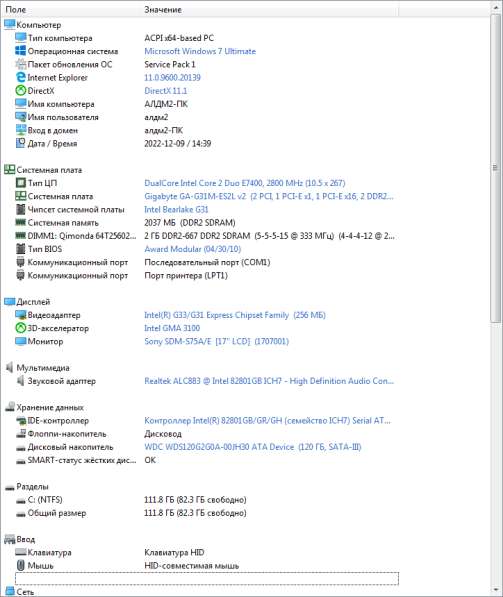Screen dimensions: 503x597
Task: Open the WDC WDS120G2G0A disk link
Action: click(x=252, y=447)
